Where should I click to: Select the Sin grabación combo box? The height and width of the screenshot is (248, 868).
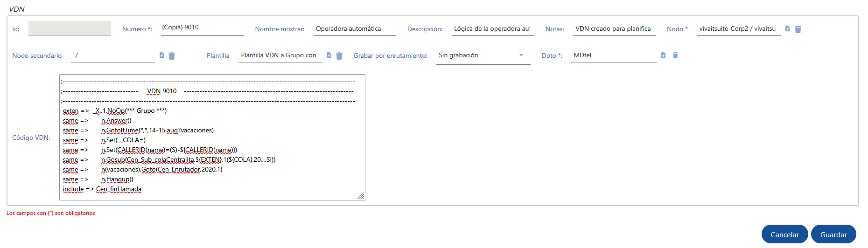point(483,55)
